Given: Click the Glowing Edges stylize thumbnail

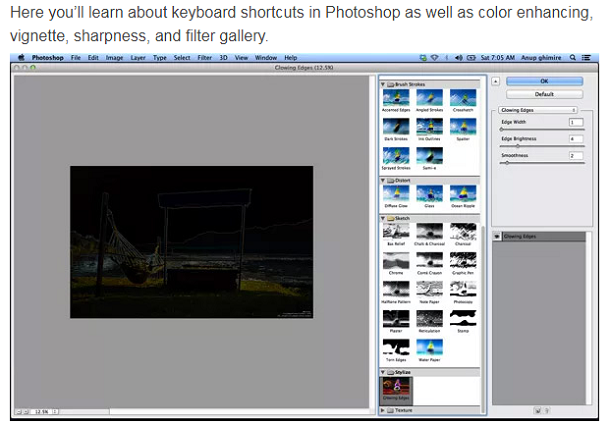Looking at the screenshot, I should pos(398,386).
